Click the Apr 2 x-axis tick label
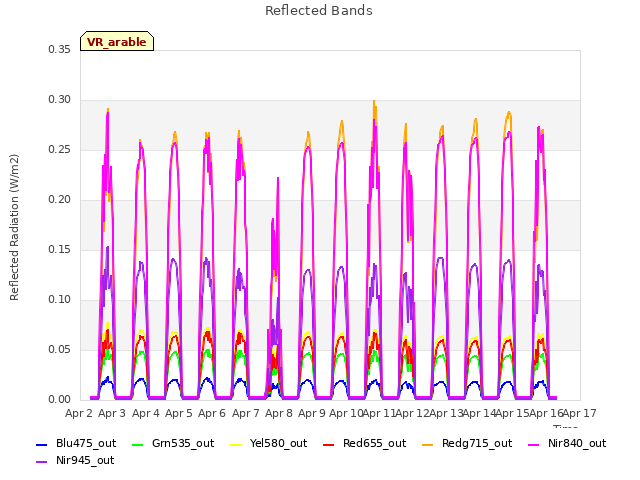640x480 pixels. tap(79, 413)
